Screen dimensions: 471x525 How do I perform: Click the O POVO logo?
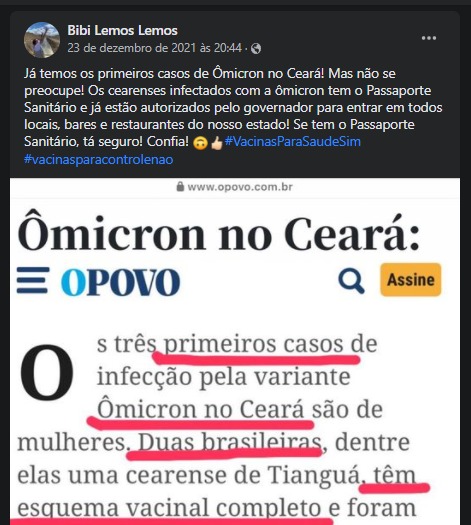coord(121,282)
